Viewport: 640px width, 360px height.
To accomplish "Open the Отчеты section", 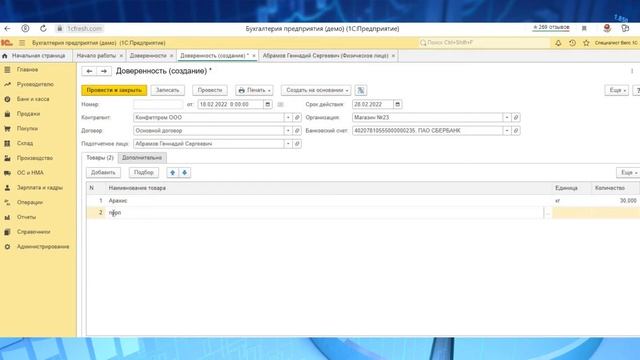I will click(26, 217).
